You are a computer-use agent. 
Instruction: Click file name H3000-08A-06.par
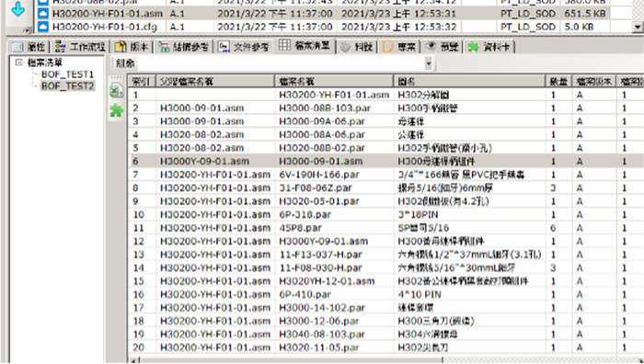pos(322,134)
